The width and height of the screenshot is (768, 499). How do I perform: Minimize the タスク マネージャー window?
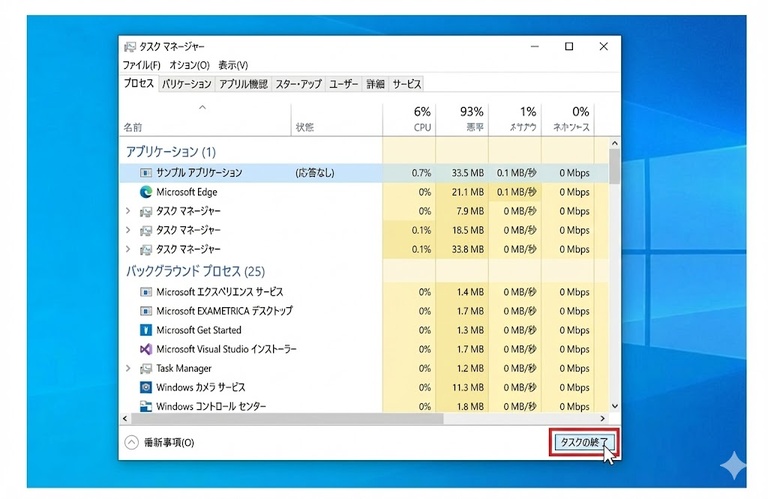pyautogui.click(x=535, y=47)
